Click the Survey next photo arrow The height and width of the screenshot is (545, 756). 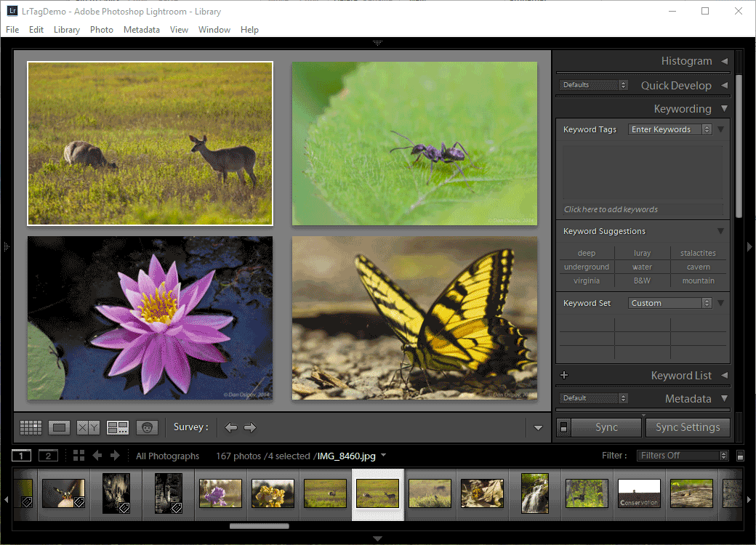coord(250,428)
